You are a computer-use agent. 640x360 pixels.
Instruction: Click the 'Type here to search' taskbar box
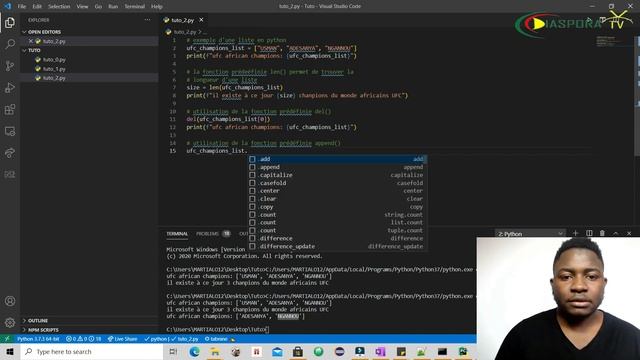(x=92, y=351)
